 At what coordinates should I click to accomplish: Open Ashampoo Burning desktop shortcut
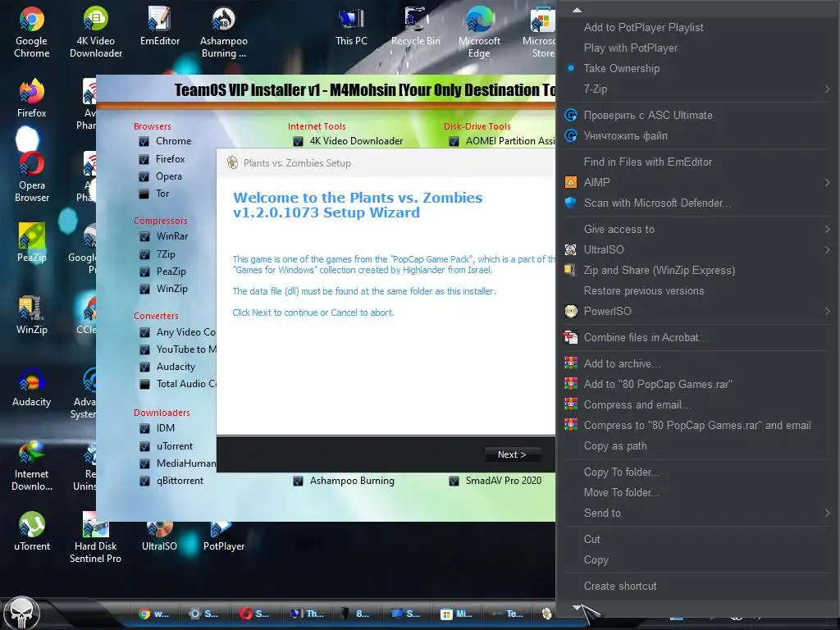pos(223,32)
